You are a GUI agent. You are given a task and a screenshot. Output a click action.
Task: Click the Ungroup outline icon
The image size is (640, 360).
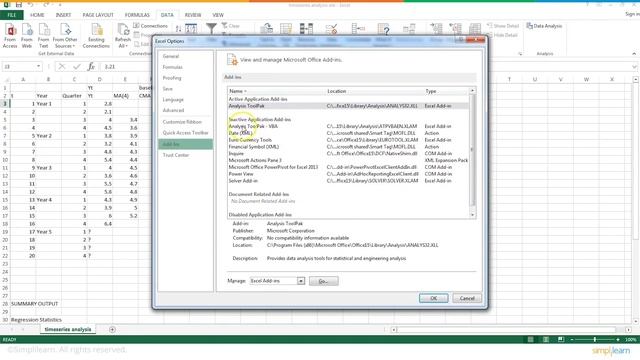[455, 29]
